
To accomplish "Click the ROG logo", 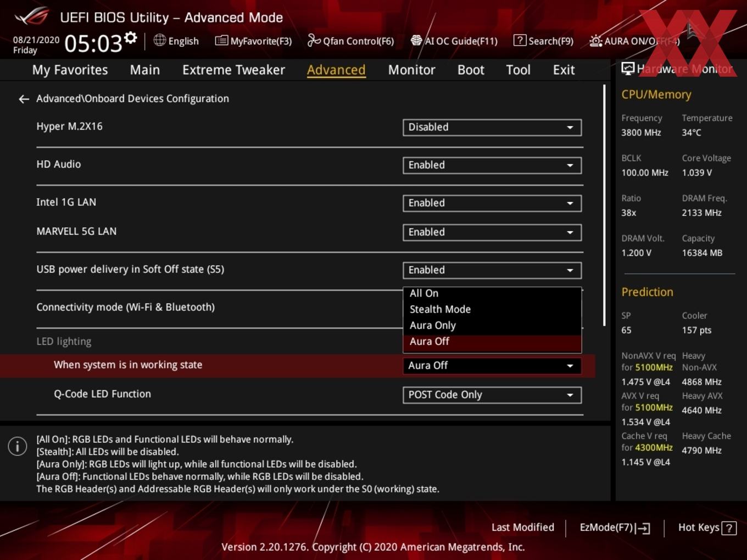I will (32, 16).
